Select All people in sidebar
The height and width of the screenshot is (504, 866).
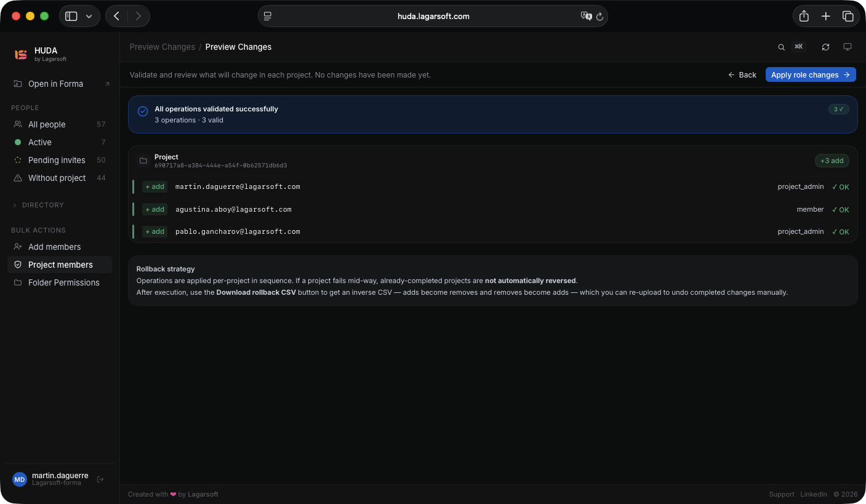(x=60, y=124)
